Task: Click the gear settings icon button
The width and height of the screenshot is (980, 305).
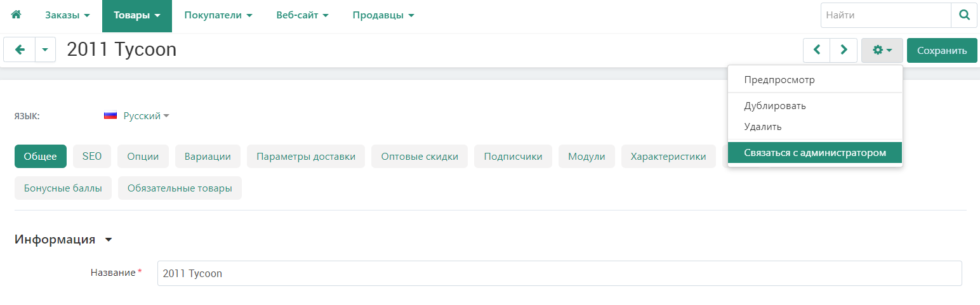Action: click(882, 50)
